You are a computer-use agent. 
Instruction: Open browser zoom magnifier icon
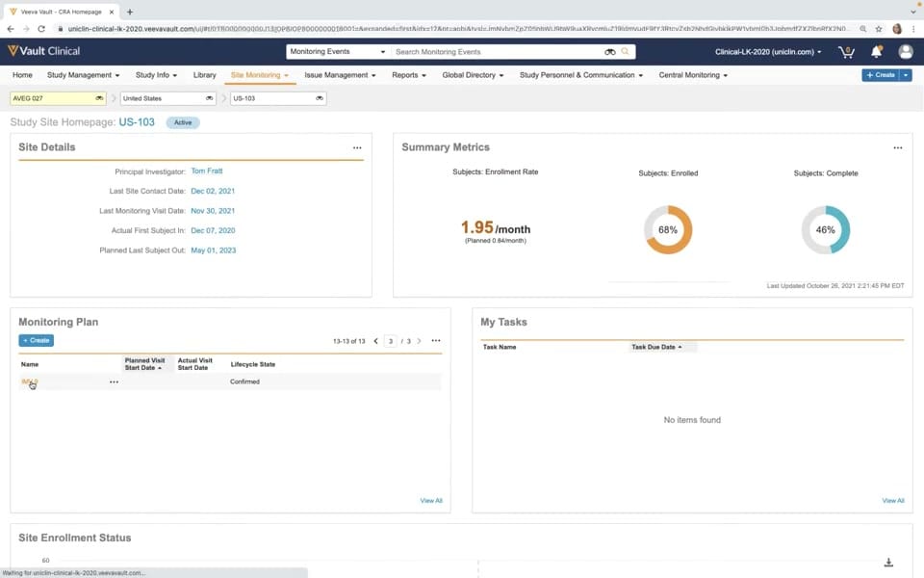[x=862, y=28]
